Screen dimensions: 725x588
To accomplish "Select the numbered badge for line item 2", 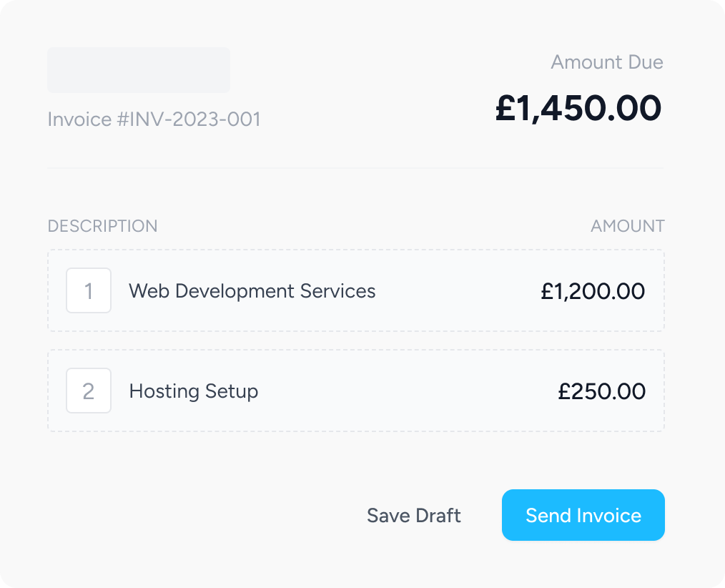I will click(89, 391).
